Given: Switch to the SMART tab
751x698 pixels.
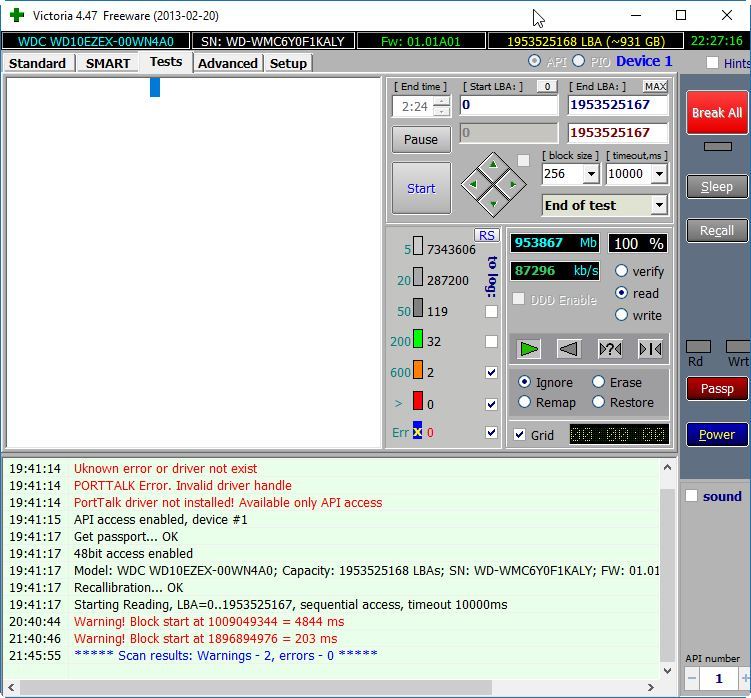Looking at the screenshot, I should click(x=108, y=63).
